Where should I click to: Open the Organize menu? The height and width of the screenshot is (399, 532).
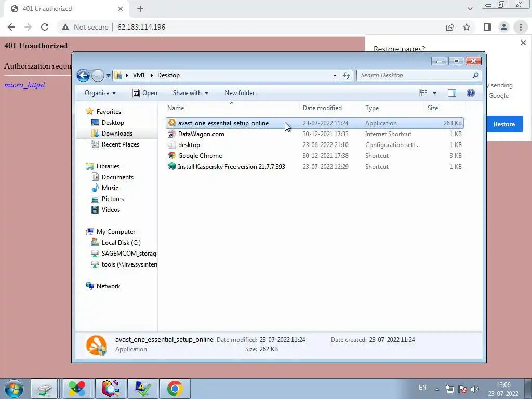100,93
